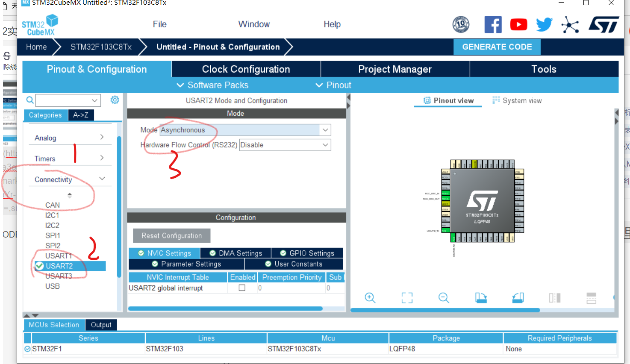This screenshot has height=364, width=630.
Task: Click the 10 years anniversary badge icon
Action: 461,25
